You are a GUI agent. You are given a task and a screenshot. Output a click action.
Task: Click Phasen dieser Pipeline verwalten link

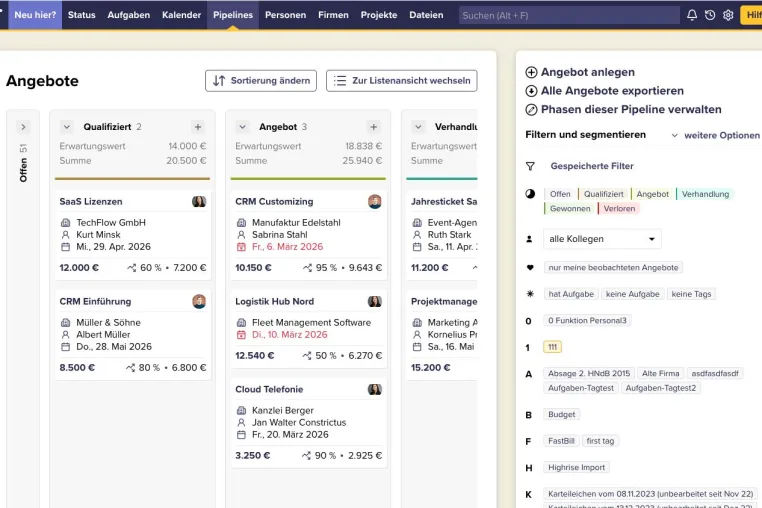pyautogui.click(x=631, y=109)
